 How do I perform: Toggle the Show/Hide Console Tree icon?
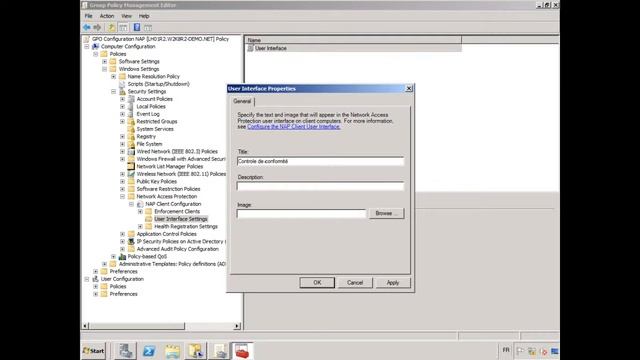pos(123,27)
